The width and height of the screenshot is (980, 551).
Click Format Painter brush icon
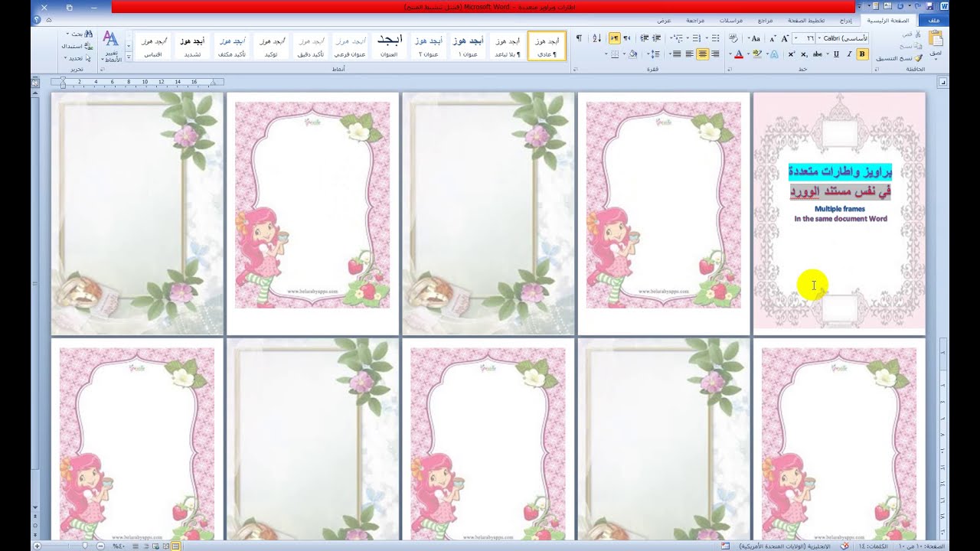[919, 57]
